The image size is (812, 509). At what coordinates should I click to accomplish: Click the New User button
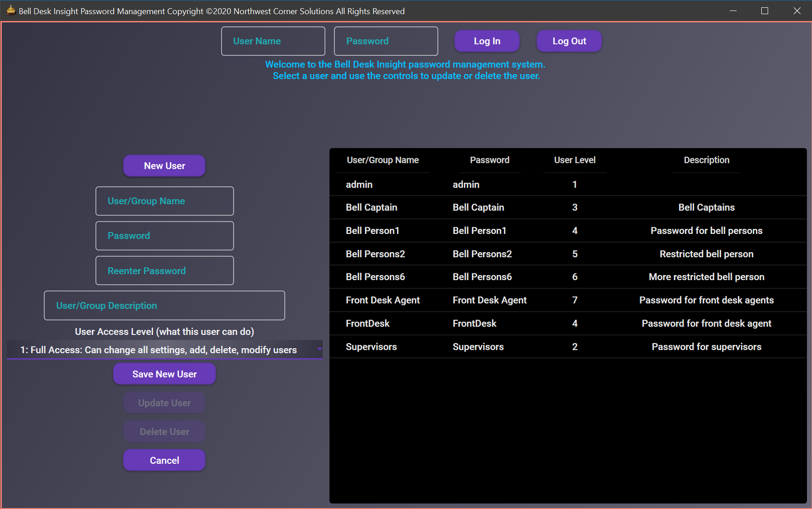pos(164,165)
